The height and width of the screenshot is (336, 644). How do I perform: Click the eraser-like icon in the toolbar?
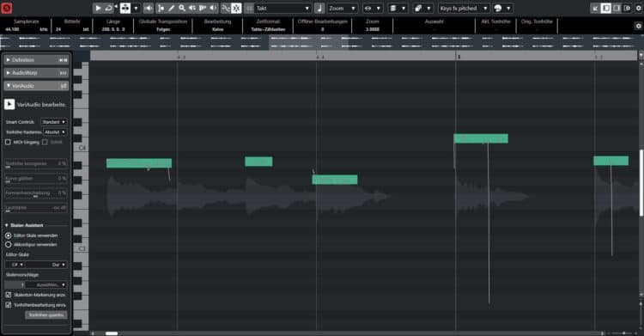418,9
